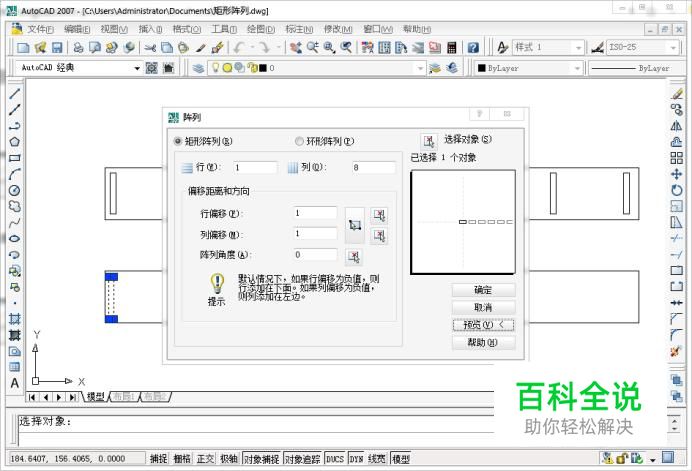Click the 预览(V) button

coord(483,325)
